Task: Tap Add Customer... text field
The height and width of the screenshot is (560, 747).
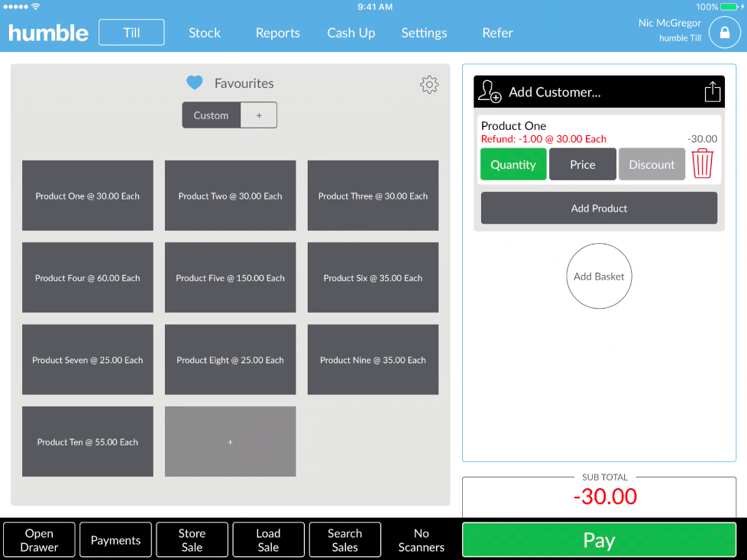Action: tap(555, 92)
